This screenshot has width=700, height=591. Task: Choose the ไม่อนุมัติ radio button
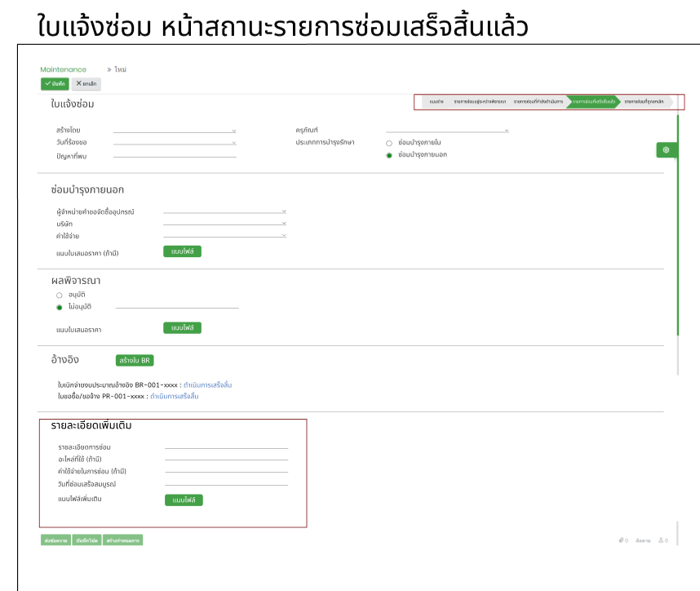59,307
